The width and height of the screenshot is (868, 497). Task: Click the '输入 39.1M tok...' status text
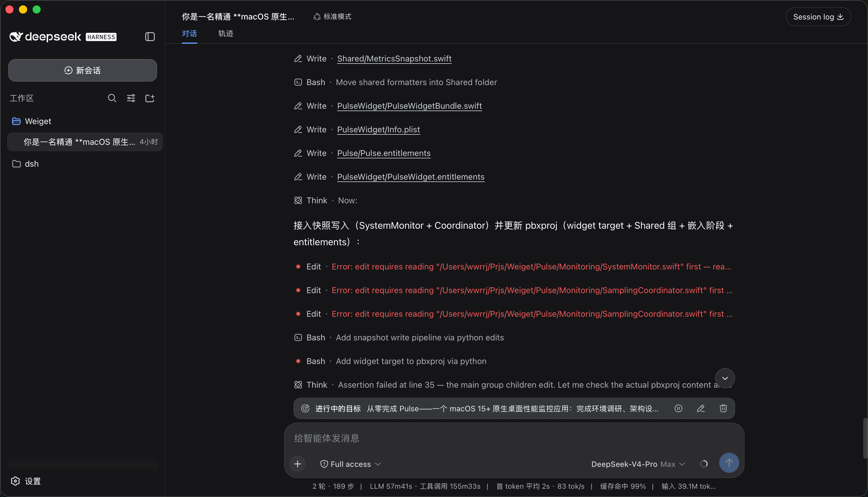point(688,486)
